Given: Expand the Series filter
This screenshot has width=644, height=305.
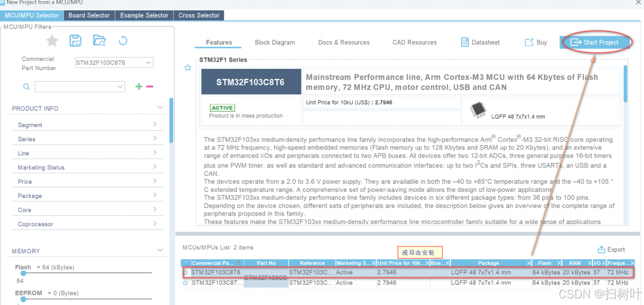Looking at the screenshot, I should click(155, 138).
